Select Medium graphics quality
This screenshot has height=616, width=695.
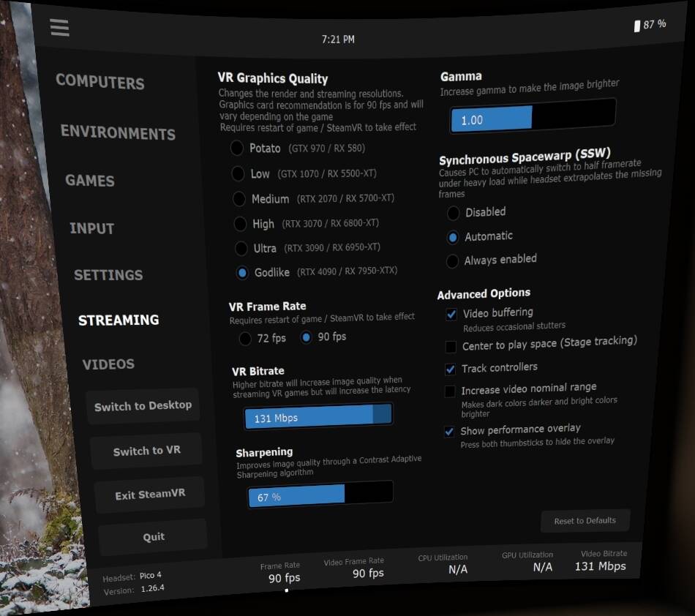[239, 198]
